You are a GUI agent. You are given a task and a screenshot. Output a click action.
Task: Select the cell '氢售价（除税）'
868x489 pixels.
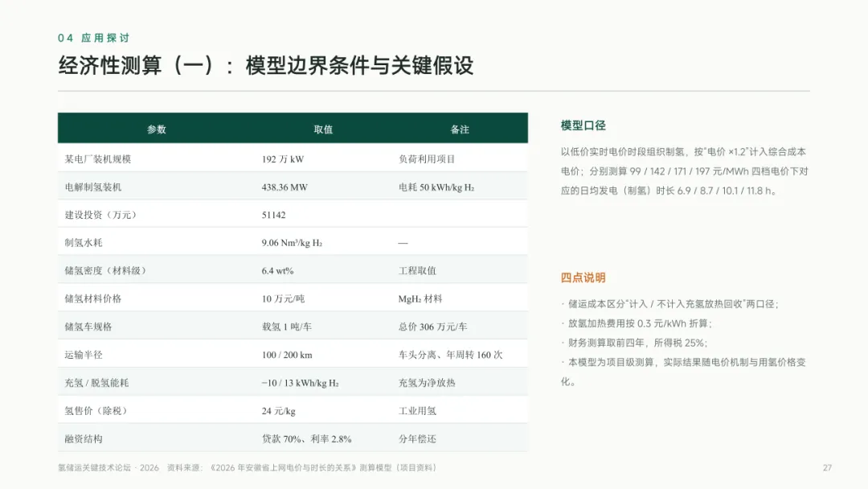click(x=96, y=411)
